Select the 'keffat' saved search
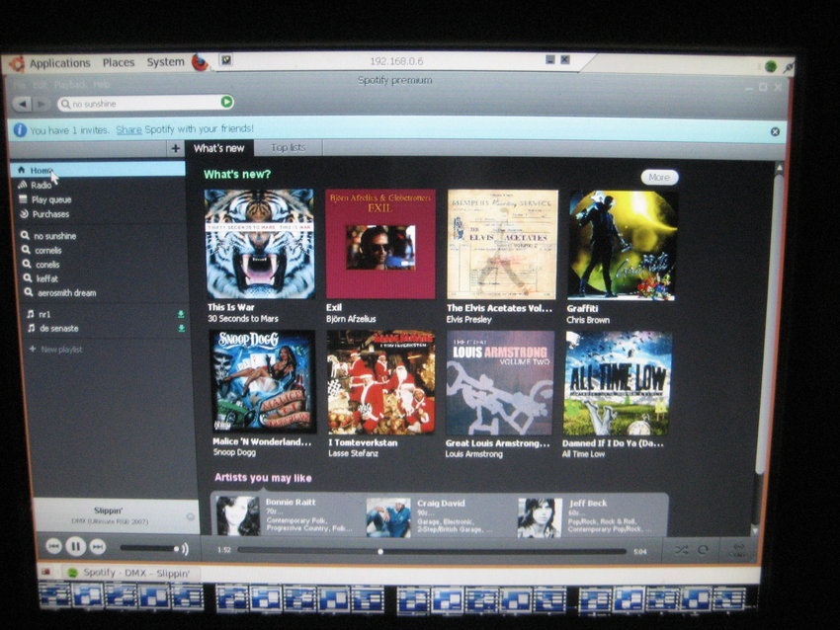This screenshot has width=840, height=630. (x=46, y=278)
